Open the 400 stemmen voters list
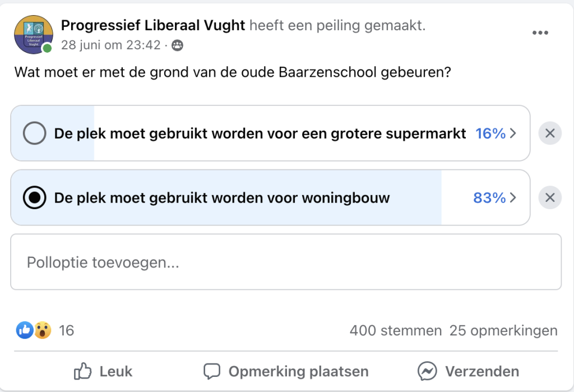574x392 pixels. 396,330
